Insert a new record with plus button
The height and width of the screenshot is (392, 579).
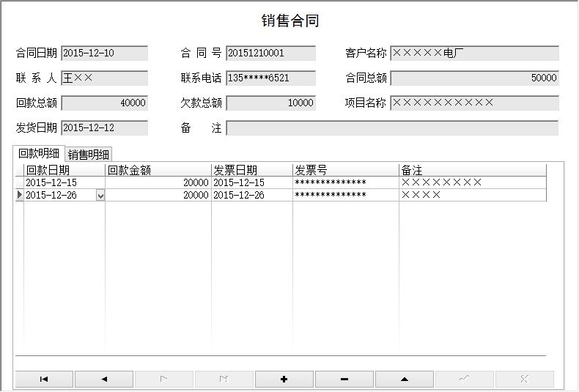[x=284, y=379]
